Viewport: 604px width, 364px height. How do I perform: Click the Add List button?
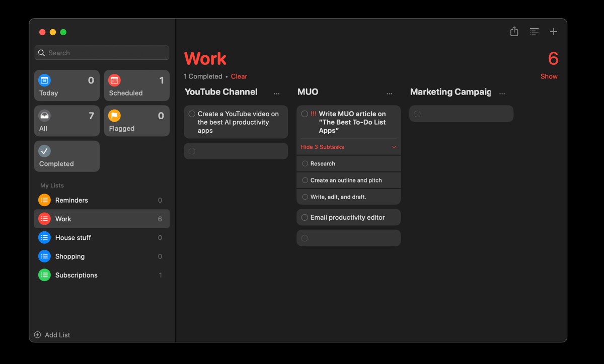tap(52, 335)
